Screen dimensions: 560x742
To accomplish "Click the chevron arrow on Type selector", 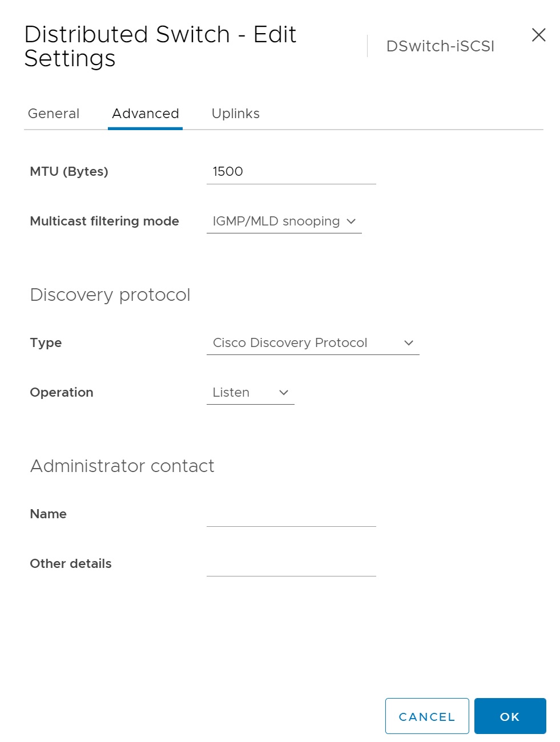I will (x=408, y=343).
